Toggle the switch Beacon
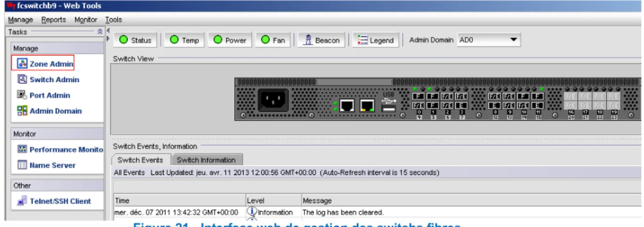 pyautogui.click(x=321, y=40)
